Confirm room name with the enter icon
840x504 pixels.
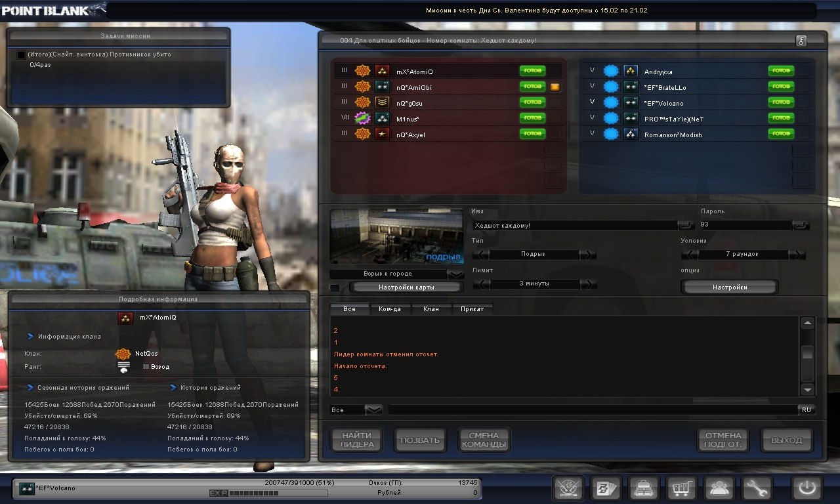coord(686,225)
